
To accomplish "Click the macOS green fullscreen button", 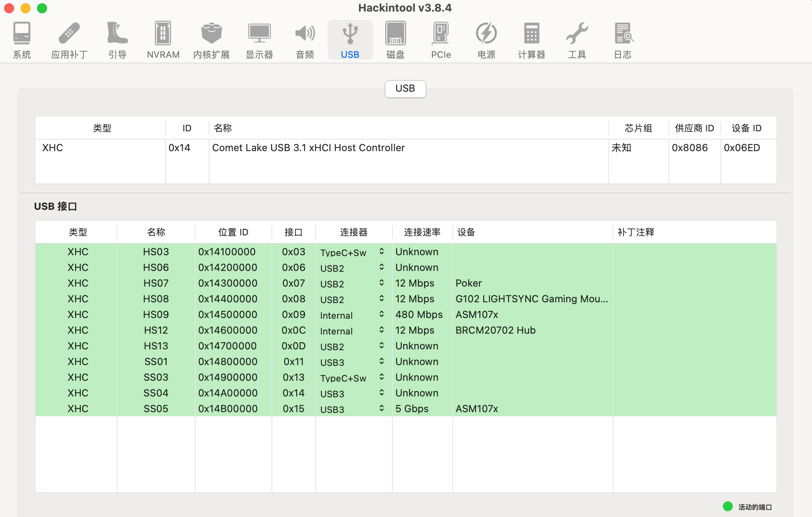I will (x=42, y=8).
